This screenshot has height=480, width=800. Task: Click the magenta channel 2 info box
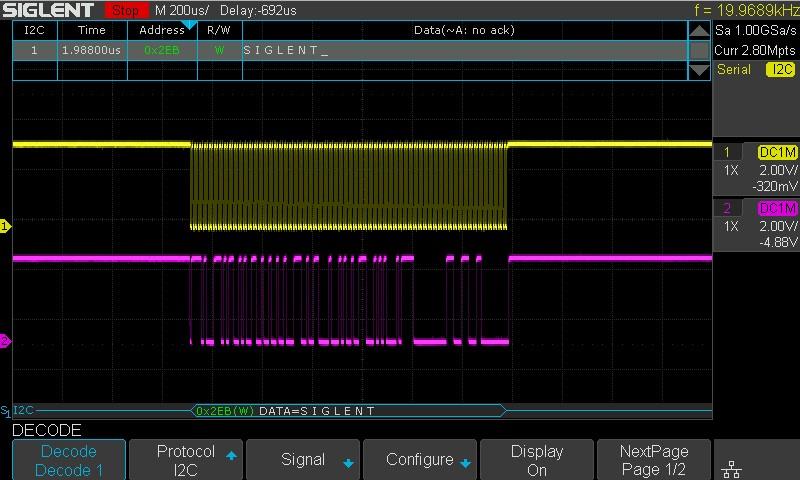tap(756, 225)
